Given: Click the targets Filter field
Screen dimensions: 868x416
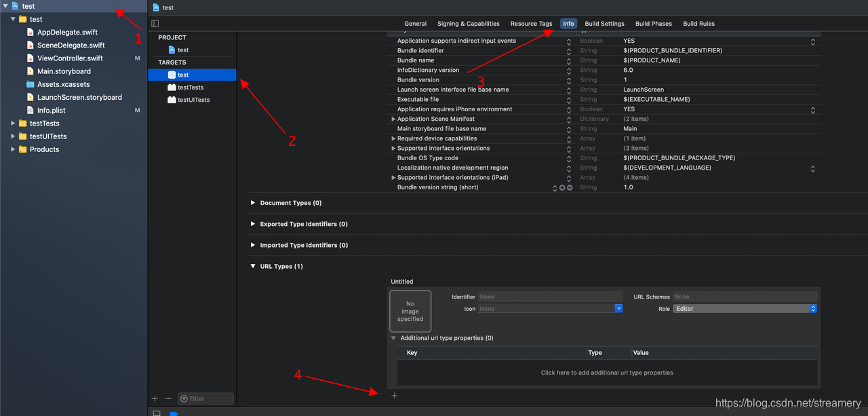Looking at the screenshot, I should pos(205,398).
